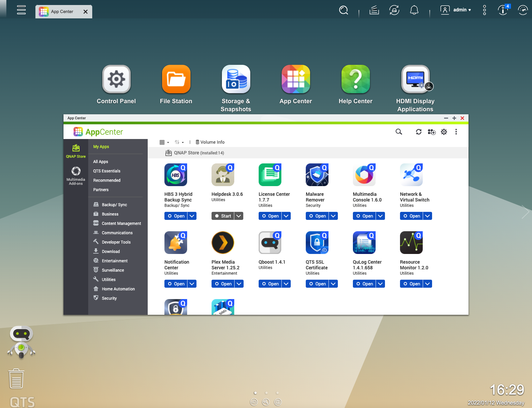The image size is (532, 408).
Task: Select the Recommended category
Action: [x=107, y=180]
